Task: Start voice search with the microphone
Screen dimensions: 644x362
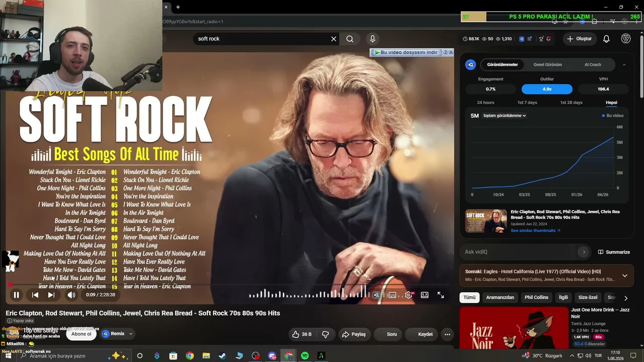Action: (x=372, y=39)
